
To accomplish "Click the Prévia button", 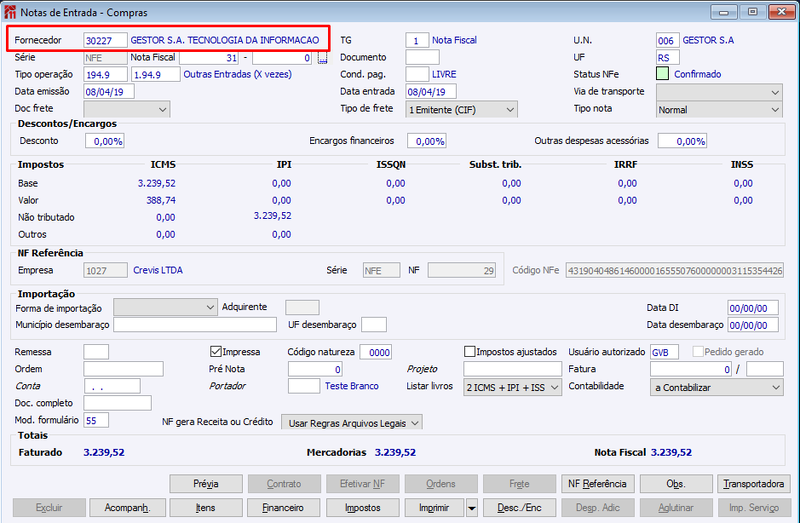I will [x=206, y=484].
